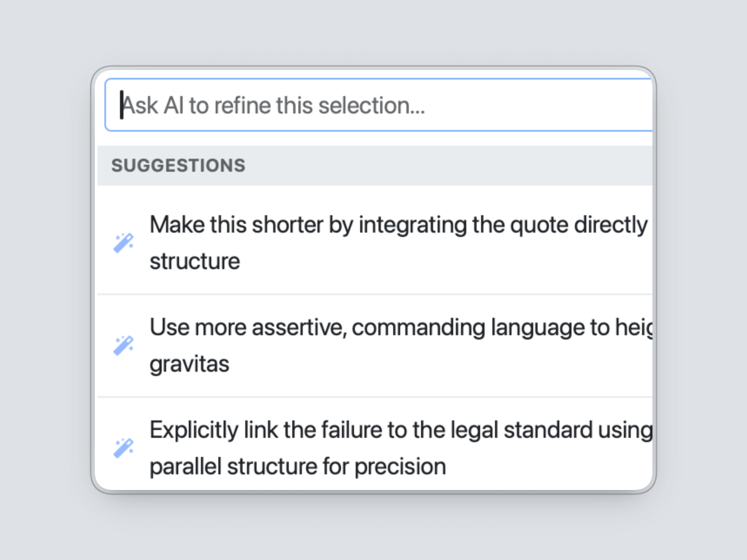The image size is (747, 560).
Task: Click the words "Use more assertive"
Action: coord(247,327)
